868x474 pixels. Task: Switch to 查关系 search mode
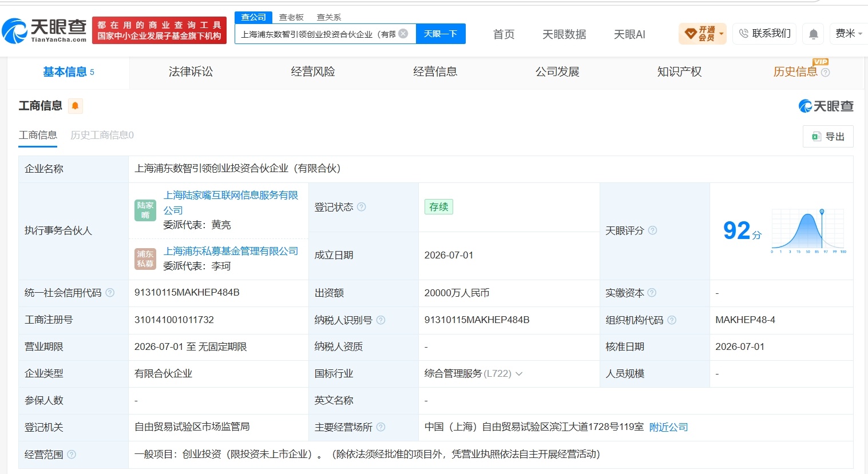click(x=329, y=17)
